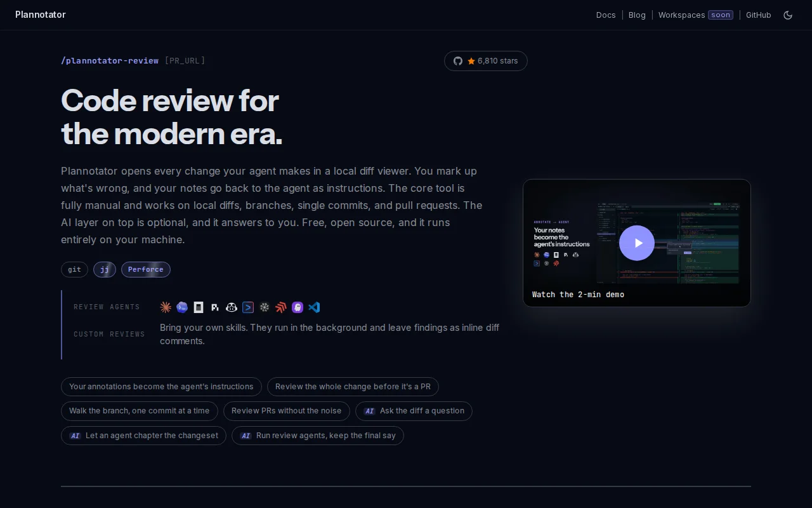Open the 6,810 stars GitHub badge
812x508 pixels.
(486, 61)
